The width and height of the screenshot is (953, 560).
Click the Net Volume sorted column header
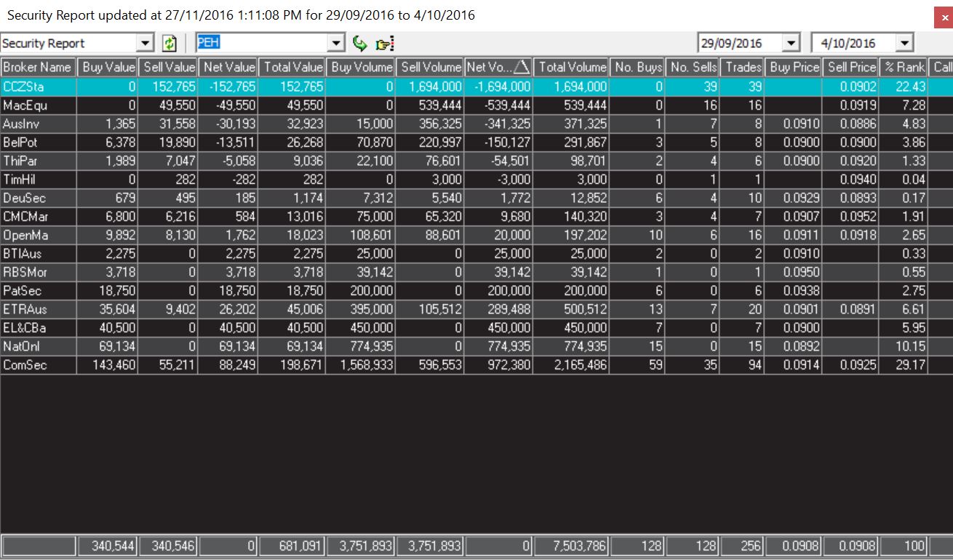pos(498,67)
